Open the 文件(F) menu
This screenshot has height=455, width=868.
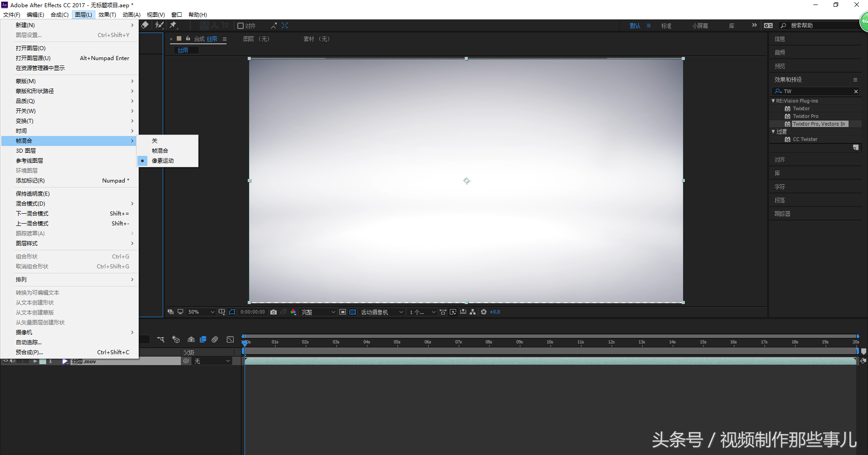pyautogui.click(x=11, y=15)
